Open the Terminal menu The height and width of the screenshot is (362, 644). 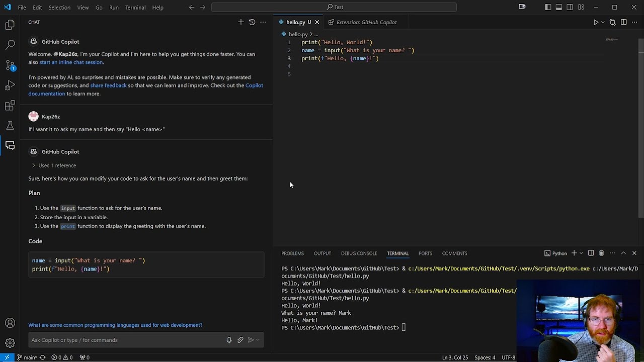coord(135,8)
